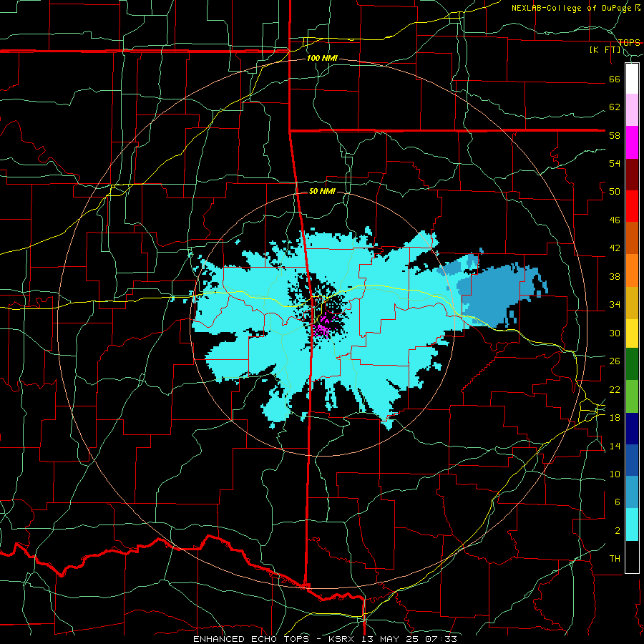Click the TH threshold legend label
The image size is (644, 644).
pos(615,559)
